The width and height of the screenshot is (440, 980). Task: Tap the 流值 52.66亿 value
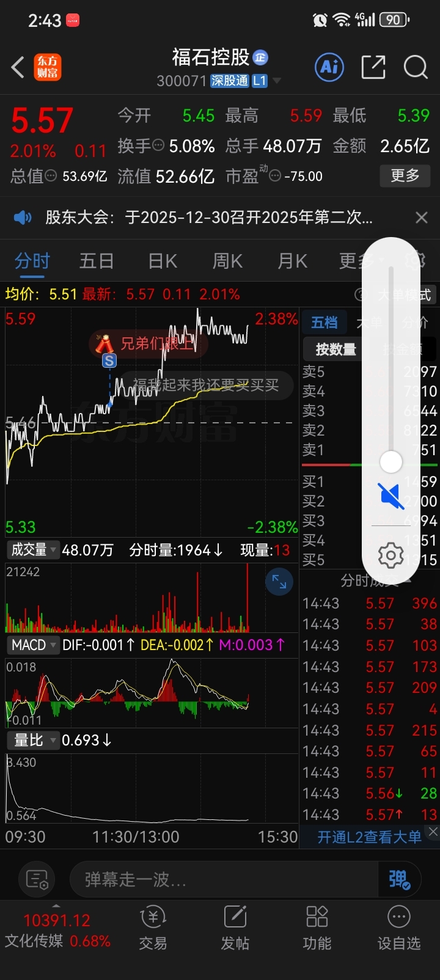tap(166, 177)
